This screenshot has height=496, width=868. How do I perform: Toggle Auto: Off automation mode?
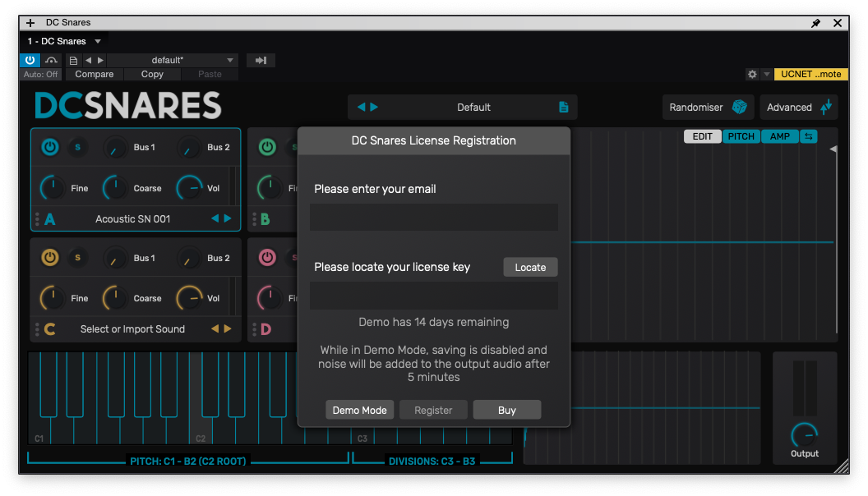(x=40, y=74)
